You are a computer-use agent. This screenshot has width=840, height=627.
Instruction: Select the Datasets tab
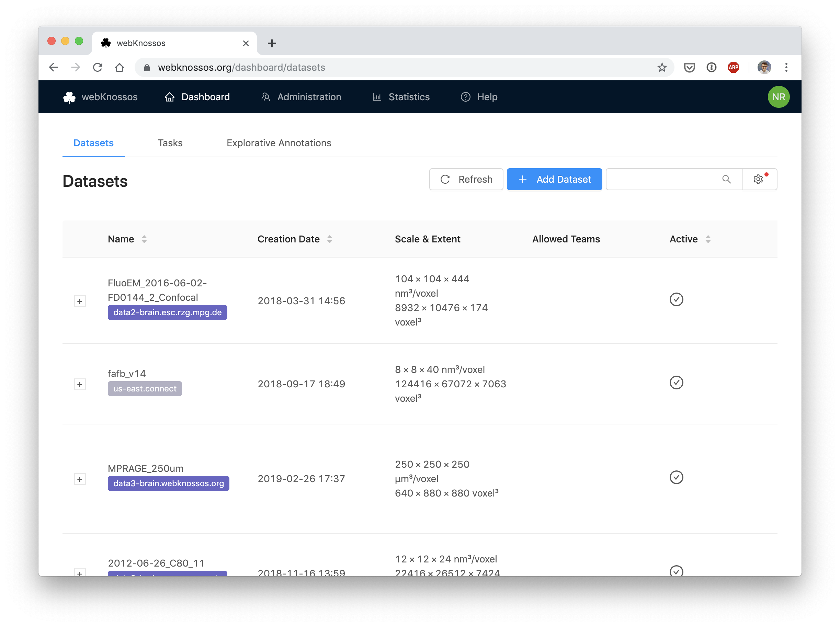coord(93,143)
